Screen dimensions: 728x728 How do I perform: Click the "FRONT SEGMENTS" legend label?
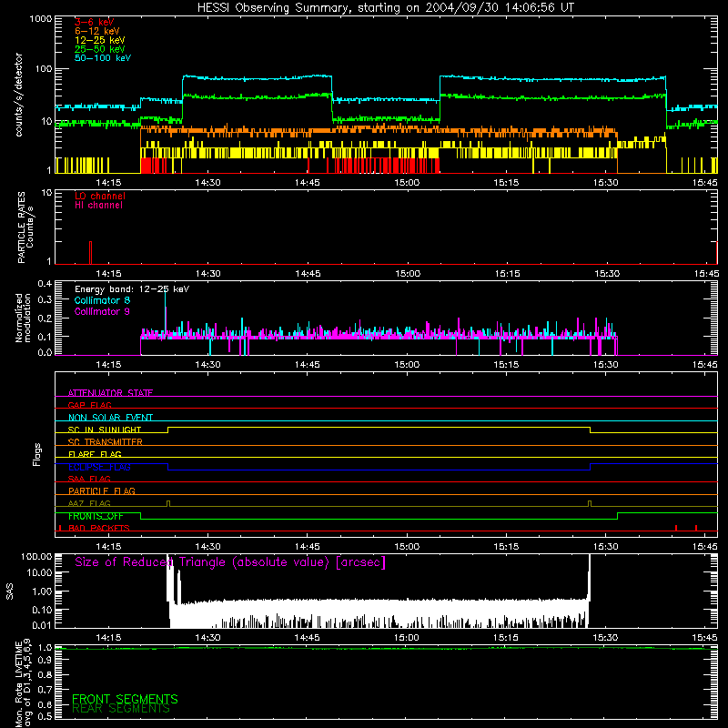point(125,699)
